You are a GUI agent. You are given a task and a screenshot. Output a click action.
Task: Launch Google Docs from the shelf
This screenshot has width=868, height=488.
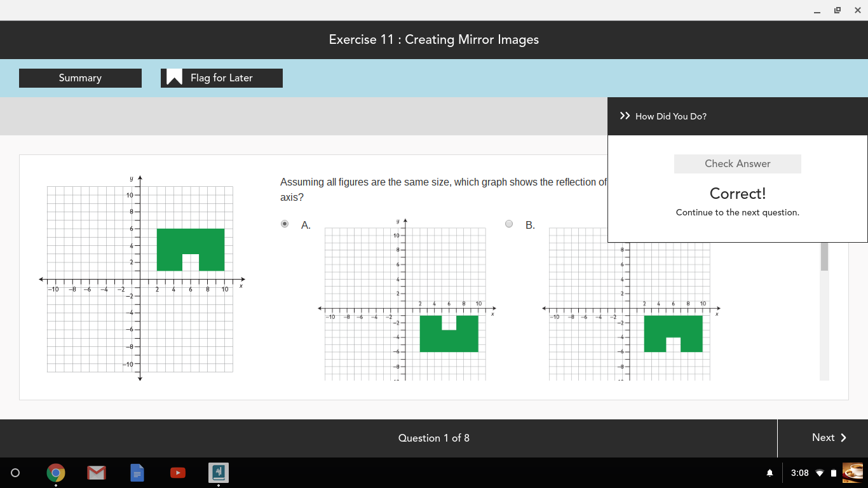[x=137, y=473]
